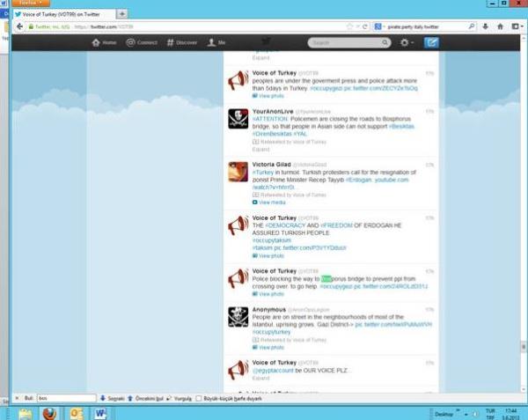Click the find-next (Sonraki) arrow button
528x420 pixels.
116,397
